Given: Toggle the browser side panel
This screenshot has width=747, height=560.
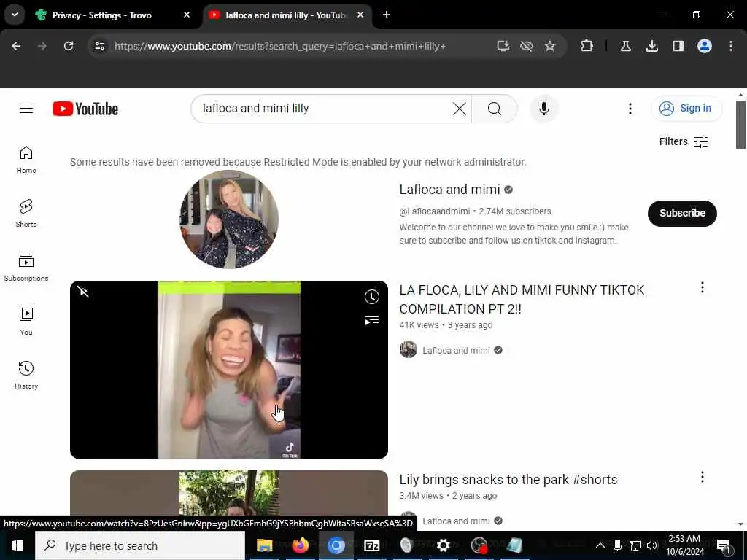Looking at the screenshot, I should [678, 46].
